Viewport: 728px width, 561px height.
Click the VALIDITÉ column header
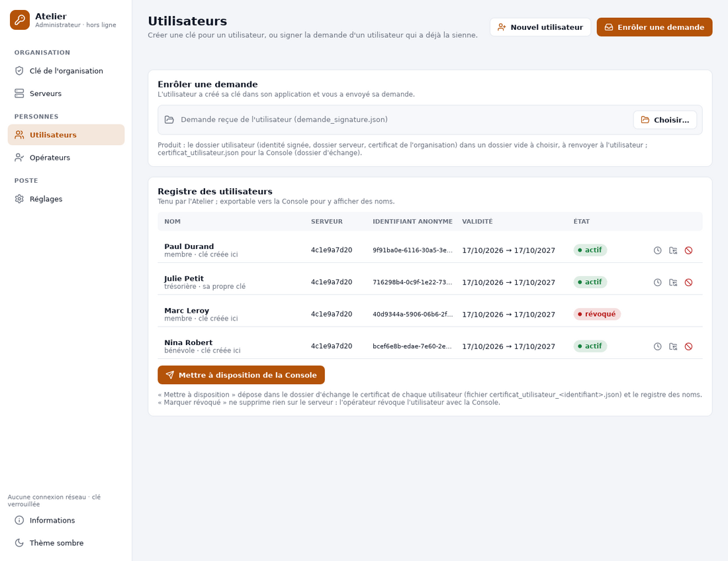coord(477,222)
